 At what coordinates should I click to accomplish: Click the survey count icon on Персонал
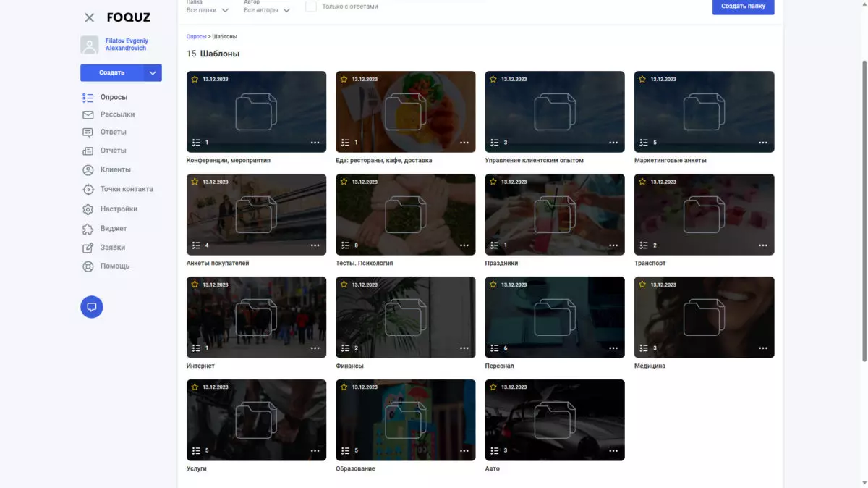click(495, 348)
